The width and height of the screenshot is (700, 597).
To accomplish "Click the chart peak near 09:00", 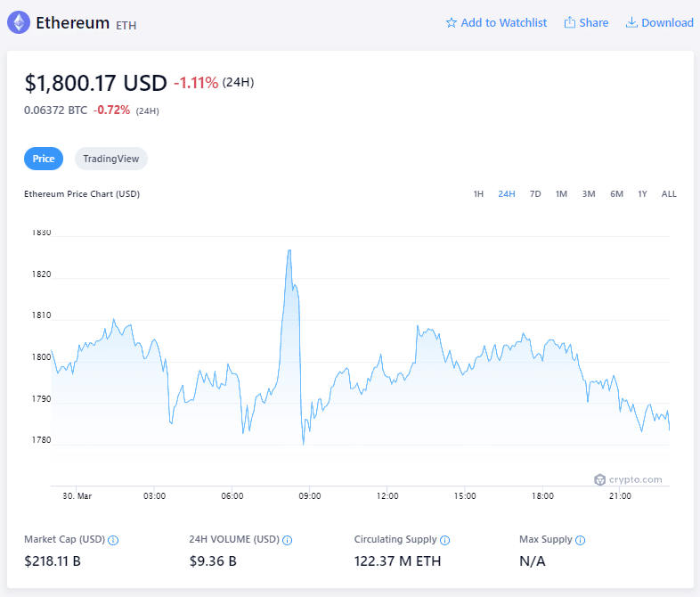I will pos(289,250).
